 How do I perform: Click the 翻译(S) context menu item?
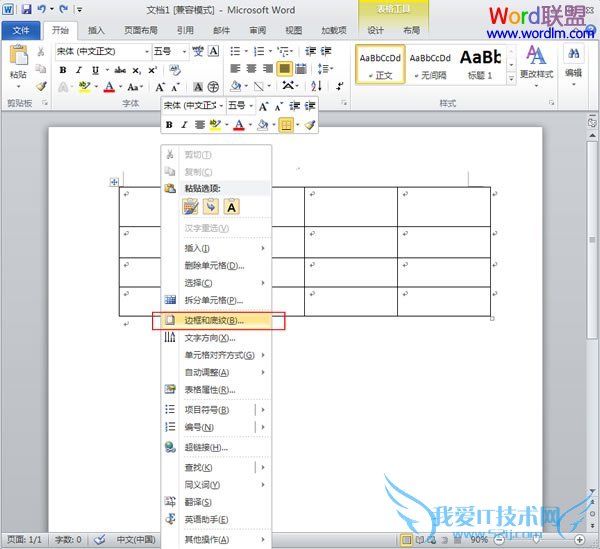pos(217,502)
